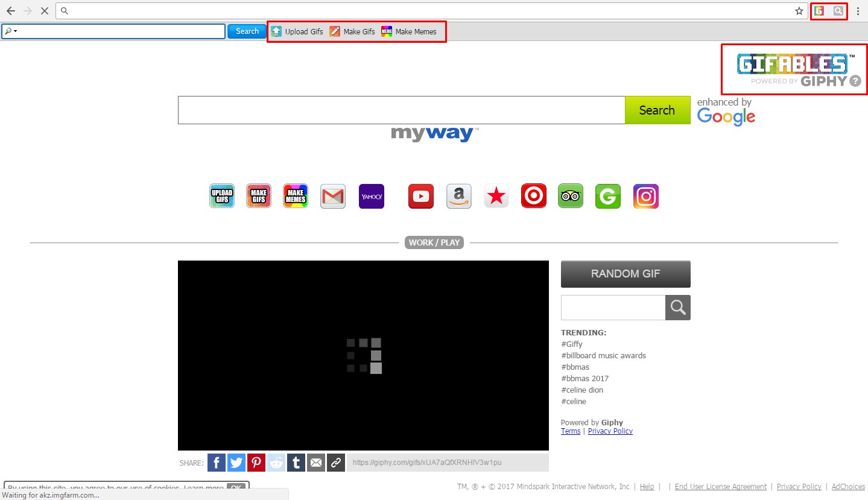868x500 pixels.
Task: Click the giphy.com GIF URL field
Action: (x=448, y=463)
